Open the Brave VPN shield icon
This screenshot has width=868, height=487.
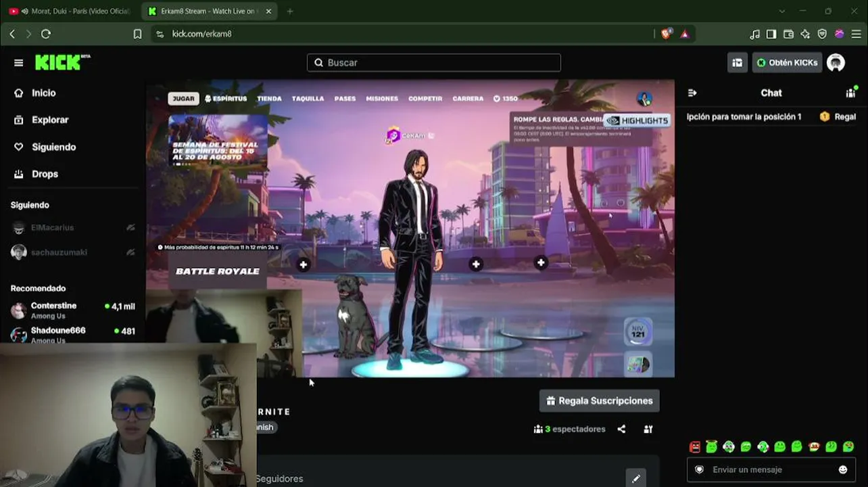(x=822, y=34)
